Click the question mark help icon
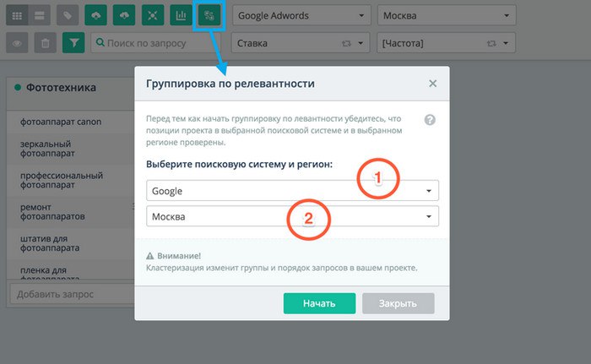The width and height of the screenshot is (591, 364). (430, 120)
